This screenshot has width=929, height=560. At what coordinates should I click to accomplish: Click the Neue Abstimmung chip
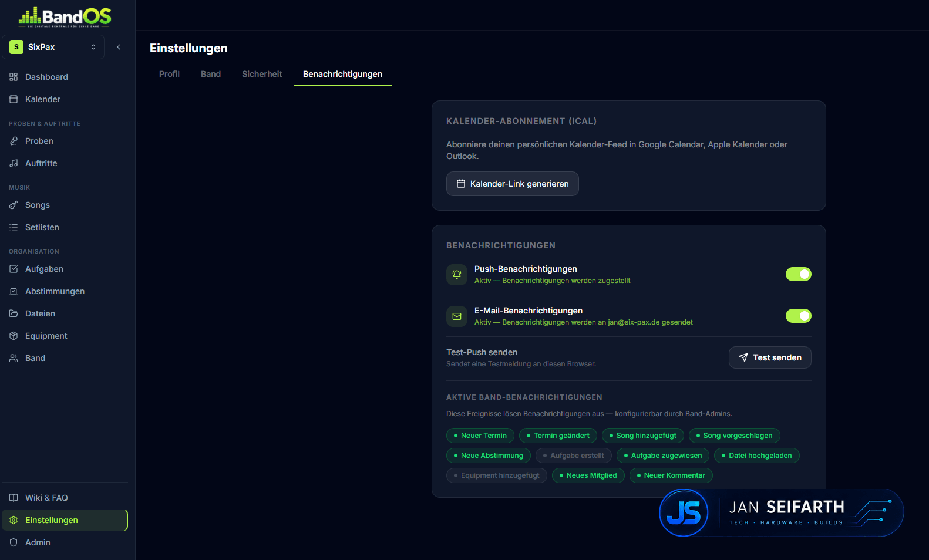(x=489, y=456)
